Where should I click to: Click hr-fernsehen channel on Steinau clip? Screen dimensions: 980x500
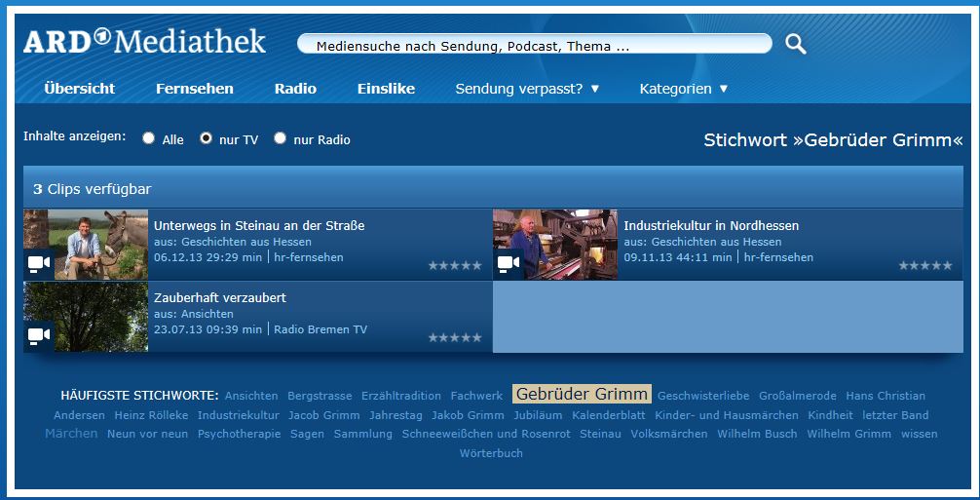pos(309,257)
